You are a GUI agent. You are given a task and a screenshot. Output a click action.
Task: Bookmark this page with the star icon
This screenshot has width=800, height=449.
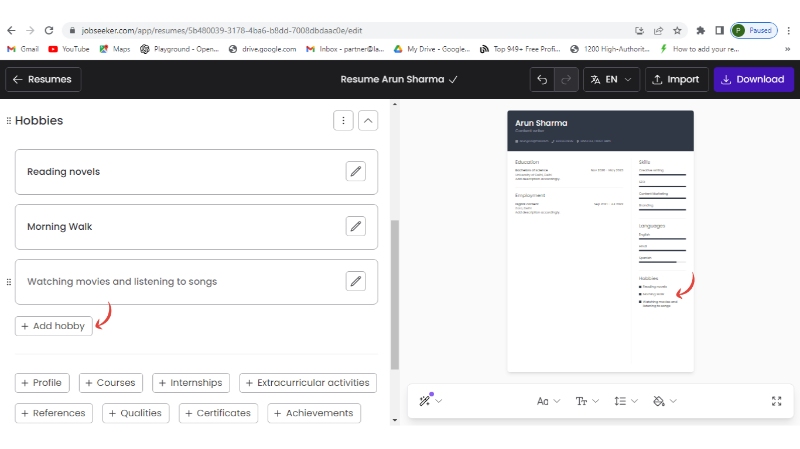[677, 30]
